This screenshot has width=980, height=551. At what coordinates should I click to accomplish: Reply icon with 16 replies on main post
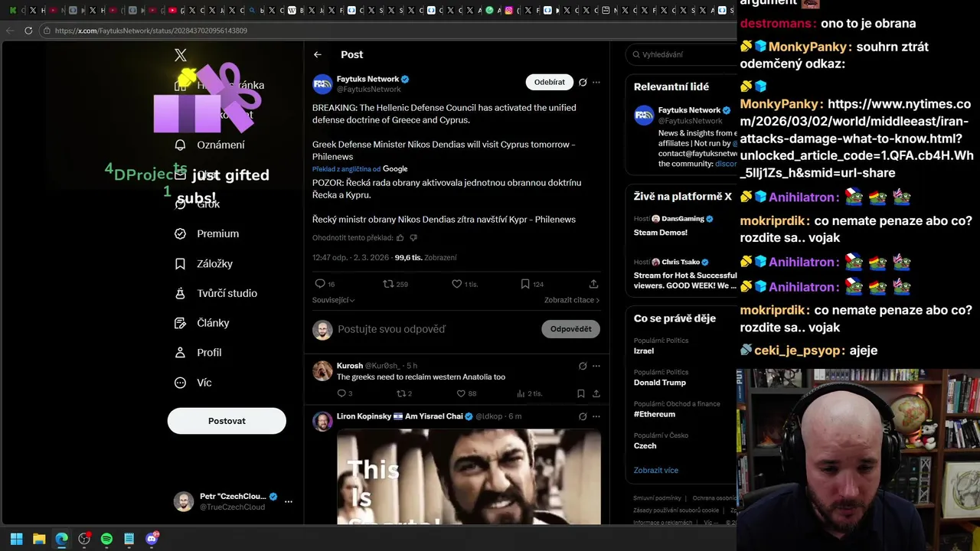pos(320,284)
